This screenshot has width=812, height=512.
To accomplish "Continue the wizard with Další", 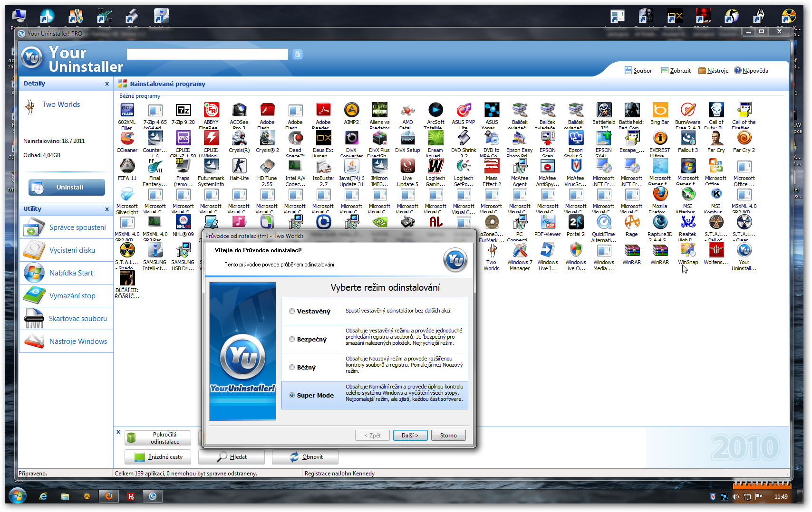I will point(410,436).
